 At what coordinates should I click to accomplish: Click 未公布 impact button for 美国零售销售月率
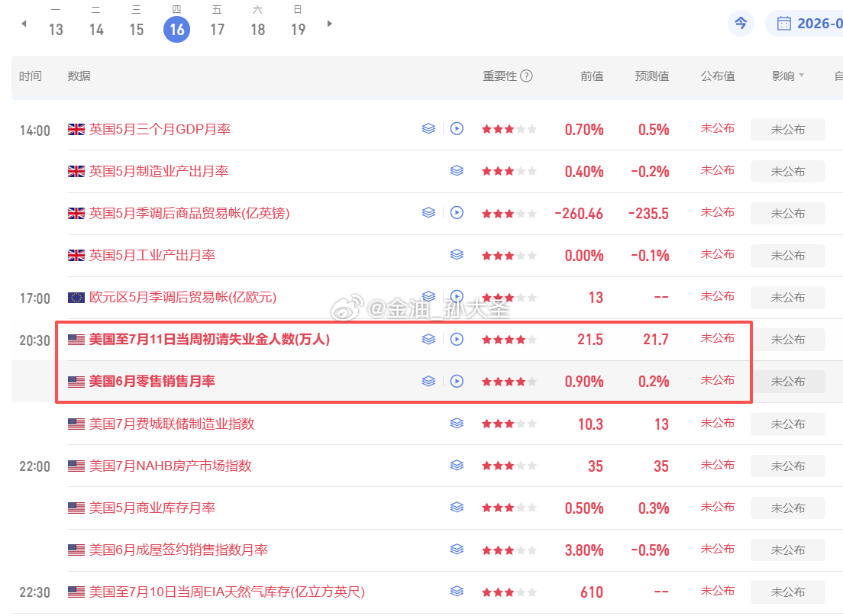[787, 382]
